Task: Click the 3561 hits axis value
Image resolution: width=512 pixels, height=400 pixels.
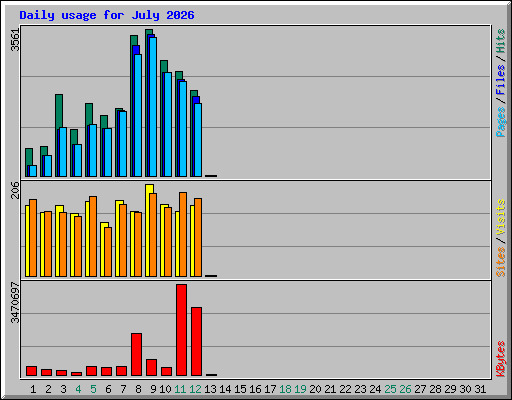Action: pos(15,40)
